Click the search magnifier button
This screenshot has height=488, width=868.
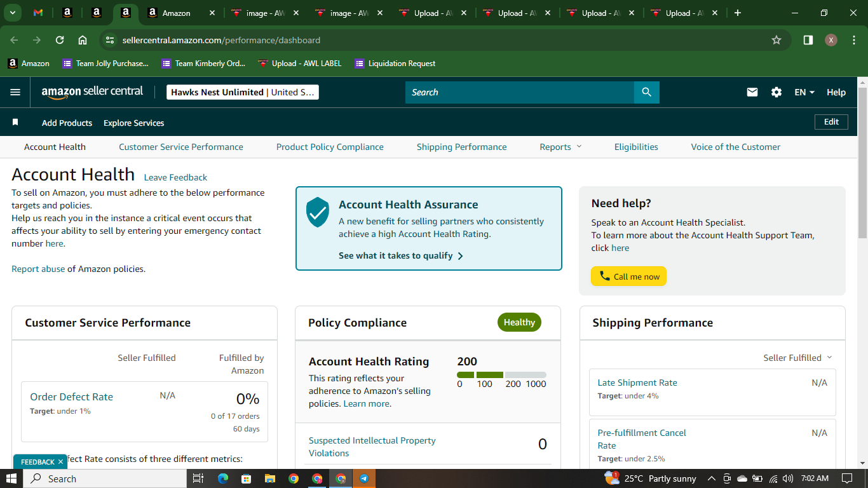pos(646,92)
